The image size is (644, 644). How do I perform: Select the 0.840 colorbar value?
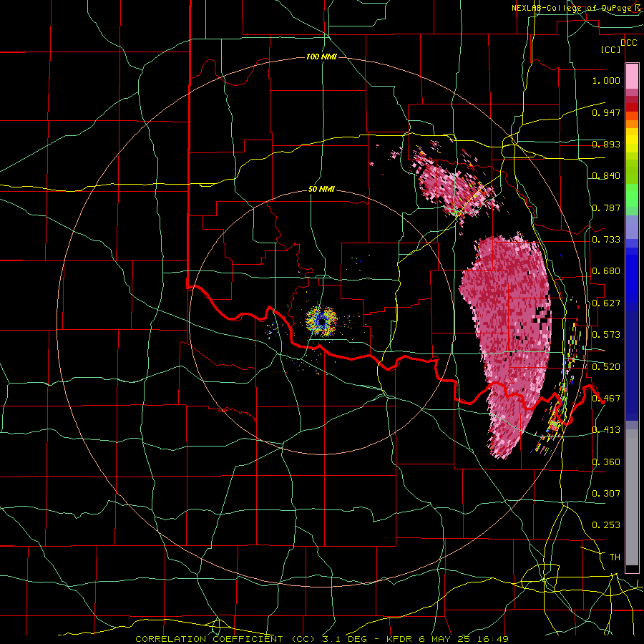(606, 176)
